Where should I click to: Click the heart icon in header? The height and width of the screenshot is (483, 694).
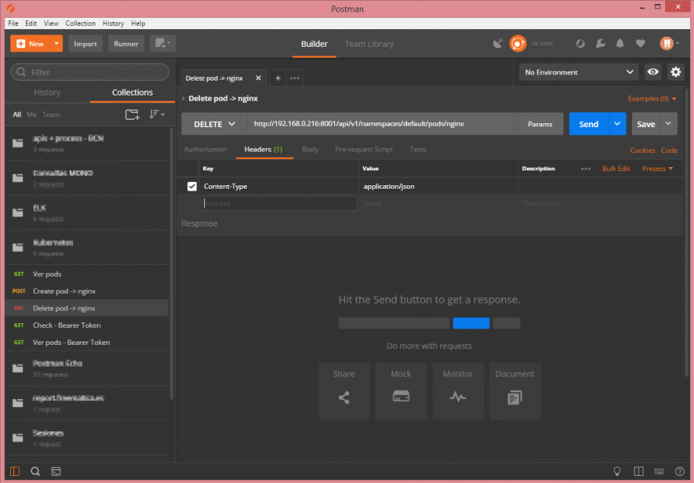click(x=640, y=43)
